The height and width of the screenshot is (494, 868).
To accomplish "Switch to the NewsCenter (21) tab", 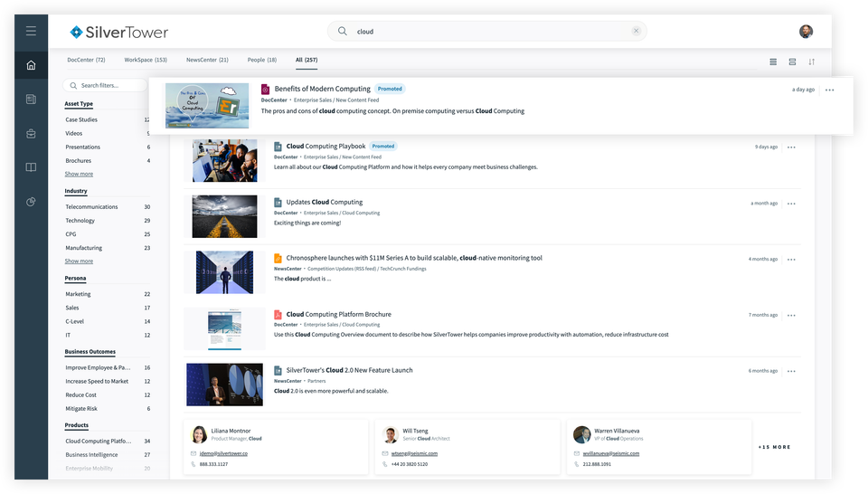I will pyautogui.click(x=207, y=60).
